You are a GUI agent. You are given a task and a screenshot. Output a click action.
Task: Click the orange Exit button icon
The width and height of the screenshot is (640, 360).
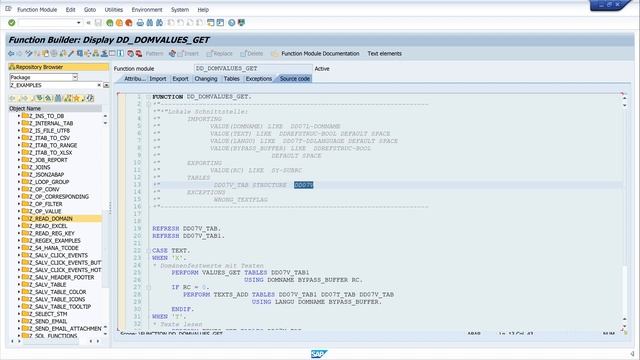pyautogui.click(x=119, y=23)
